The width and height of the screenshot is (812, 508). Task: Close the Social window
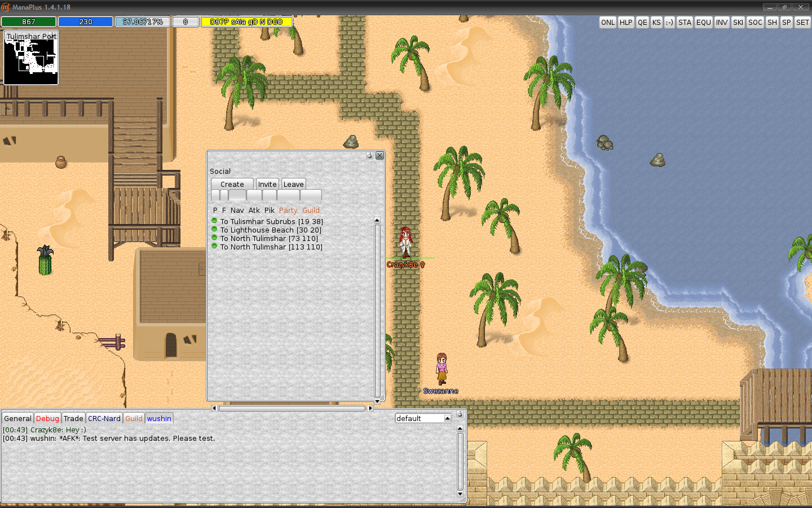(x=379, y=155)
